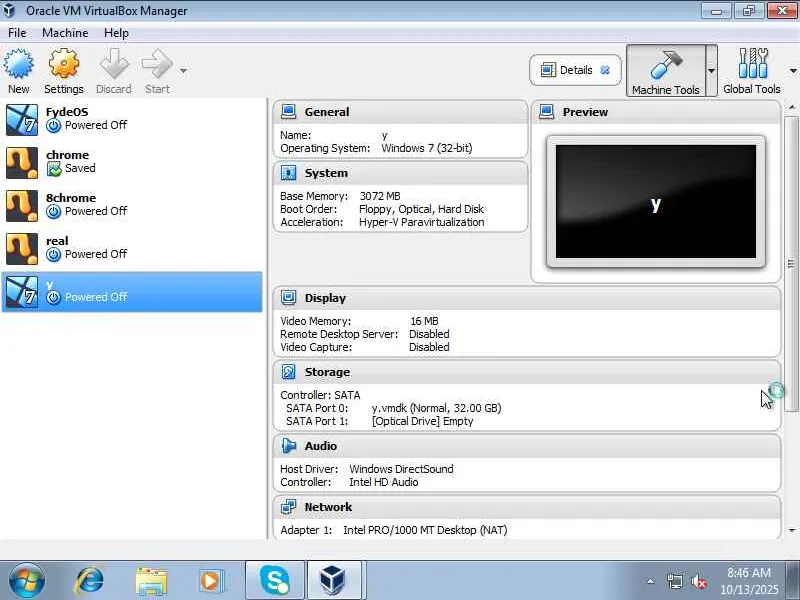The width and height of the screenshot is (800, 600).
Task: Open the File menu
Action: point(17,33)
